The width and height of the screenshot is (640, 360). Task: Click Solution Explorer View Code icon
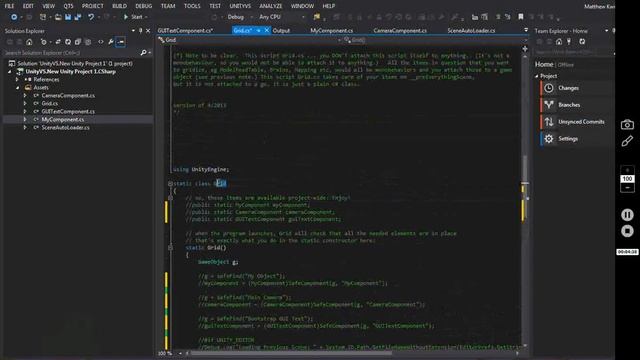tap(101, 42)
